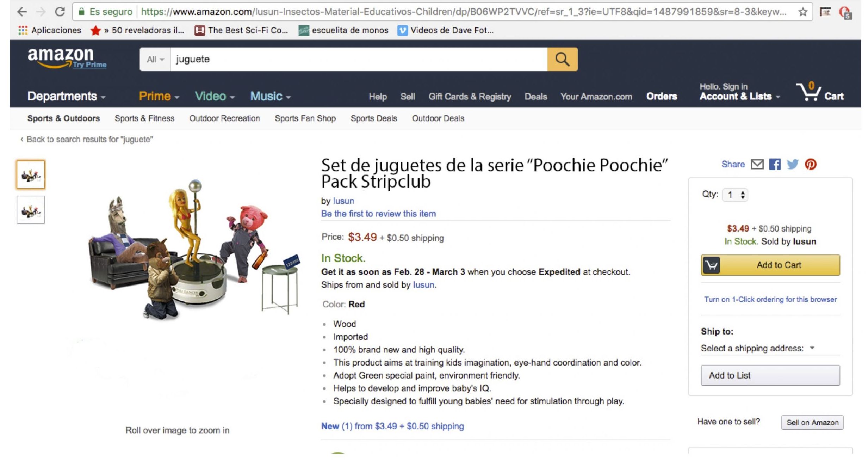Click into the search field containing 'juguete'
Screen dimensions: 868x460
(x=358, y=59)
